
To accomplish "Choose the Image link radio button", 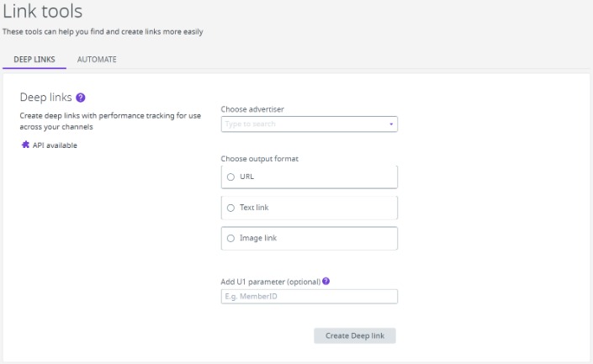I will click(231, 238).
